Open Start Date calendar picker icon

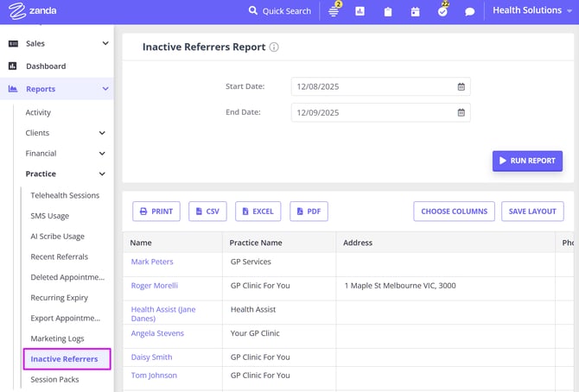point(461,86)
